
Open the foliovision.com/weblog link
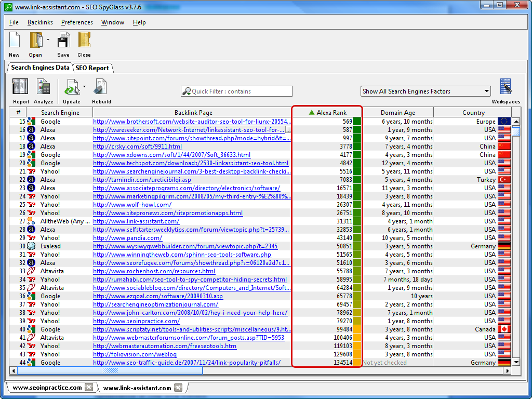[135, 354]
